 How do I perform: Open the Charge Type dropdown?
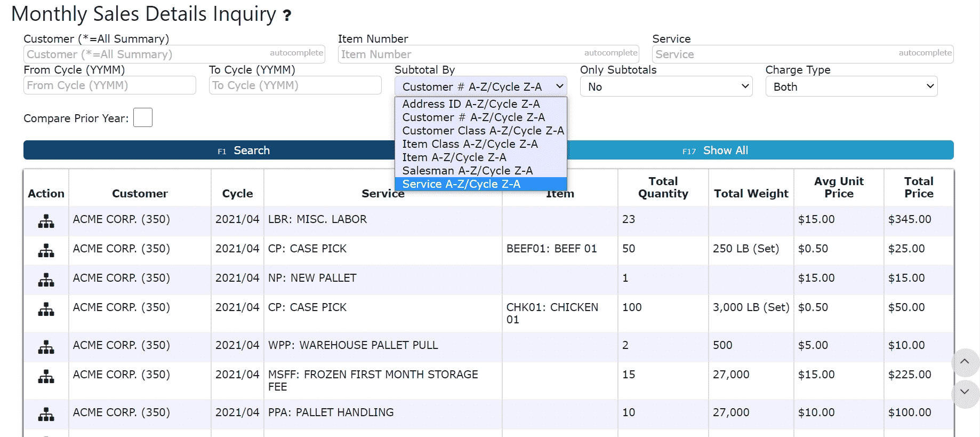pyautogui.click(x=852, y=86)
